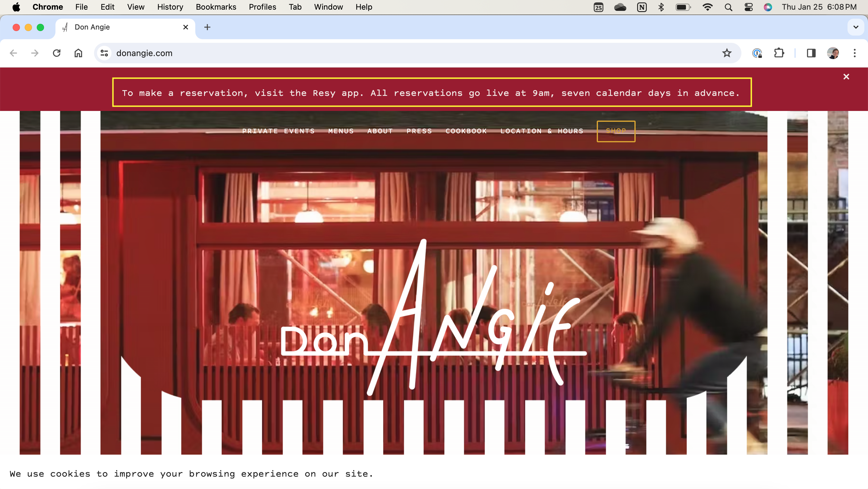This screenshot has height=489, width=868.
Task: Click the cookies notice text
Action: click(191, 474)
